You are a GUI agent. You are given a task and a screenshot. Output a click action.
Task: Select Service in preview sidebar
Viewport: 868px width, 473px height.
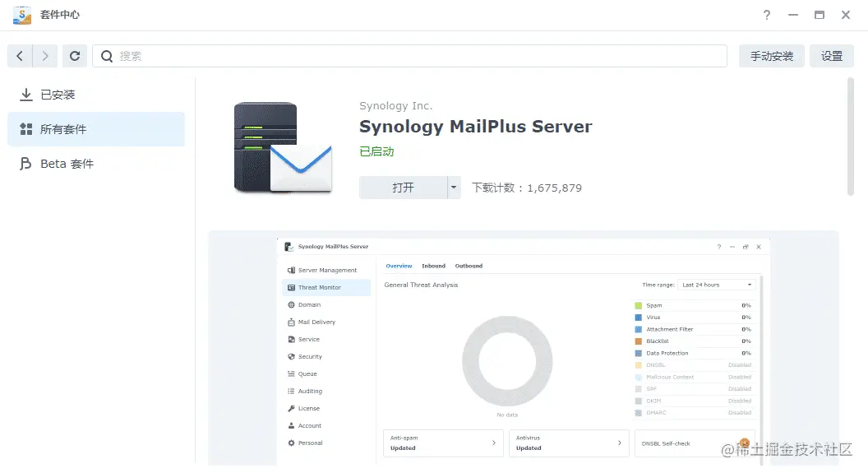click(x=326, y=339)
